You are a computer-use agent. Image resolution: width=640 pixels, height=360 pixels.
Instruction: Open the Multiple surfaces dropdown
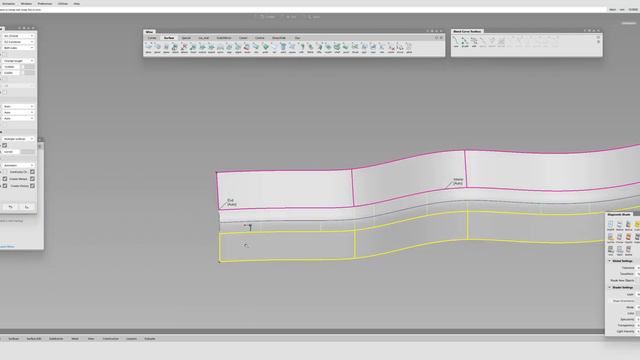(x=18, y=139)
